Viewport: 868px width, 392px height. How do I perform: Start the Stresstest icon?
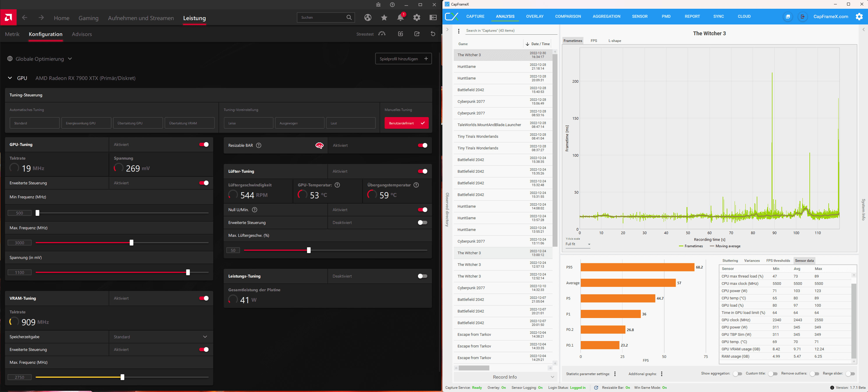(x=382, y=34)
